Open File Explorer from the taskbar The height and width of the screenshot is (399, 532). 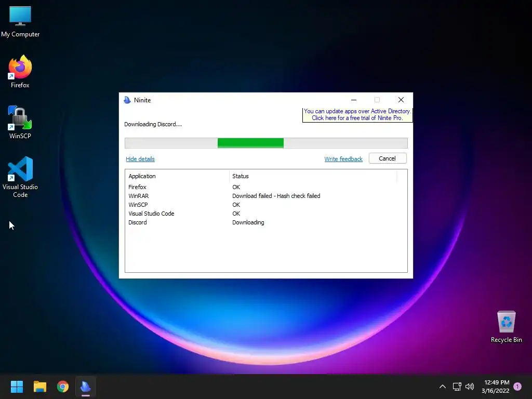tap(39, 387)
